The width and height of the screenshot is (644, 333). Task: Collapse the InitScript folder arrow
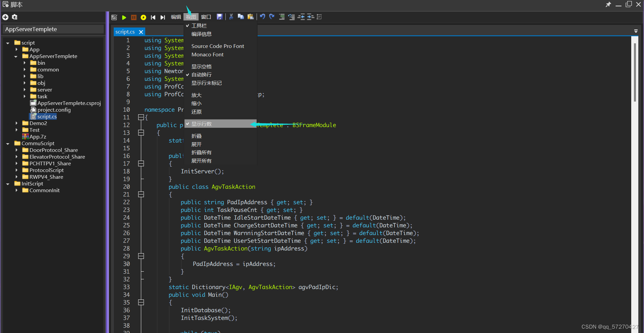(8, 184)
